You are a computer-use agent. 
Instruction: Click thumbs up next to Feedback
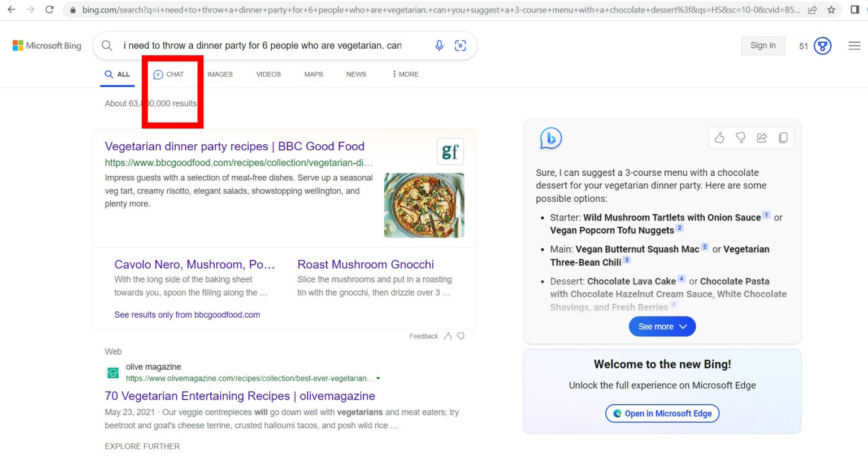pyautogui.click(x=448, y=336)
